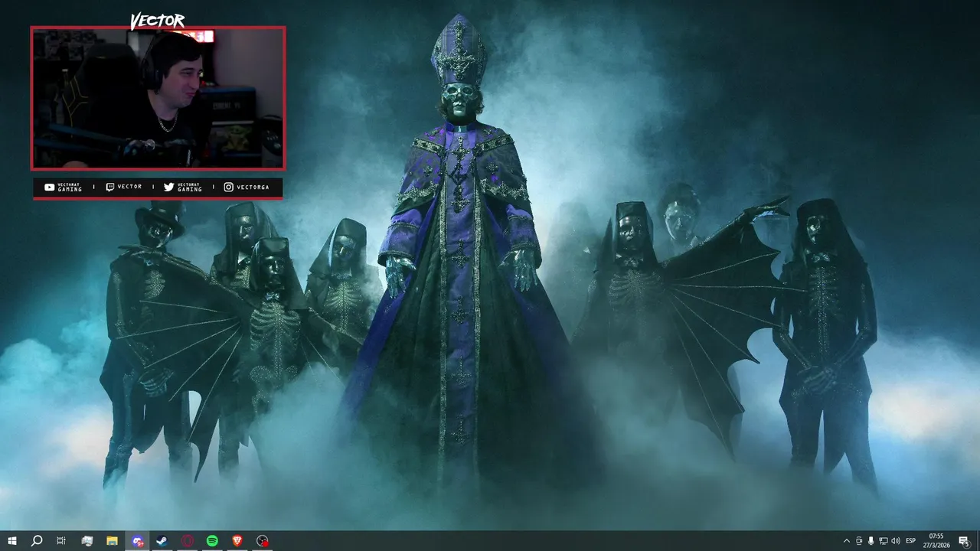This screenshot has width=980, height=551.
Task: Open Steam from the taskbar
Action: pyautogui.click(x=162, y=541)
